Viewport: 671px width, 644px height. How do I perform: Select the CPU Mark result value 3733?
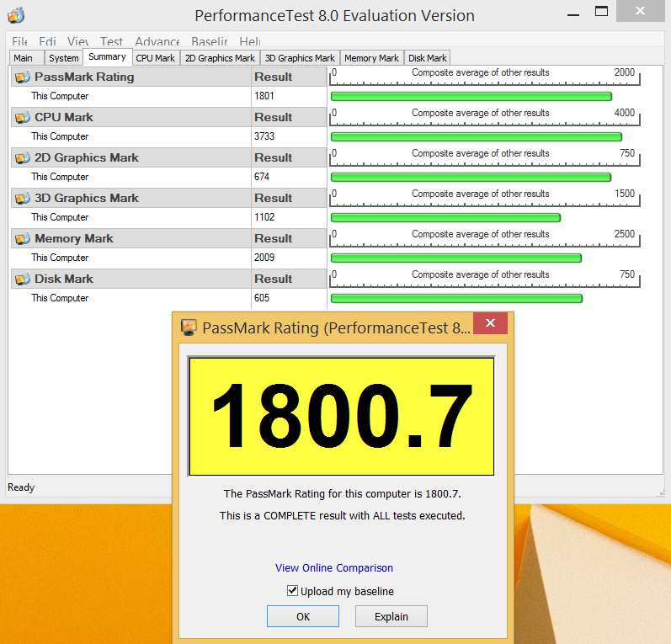[x=264, y=136]
